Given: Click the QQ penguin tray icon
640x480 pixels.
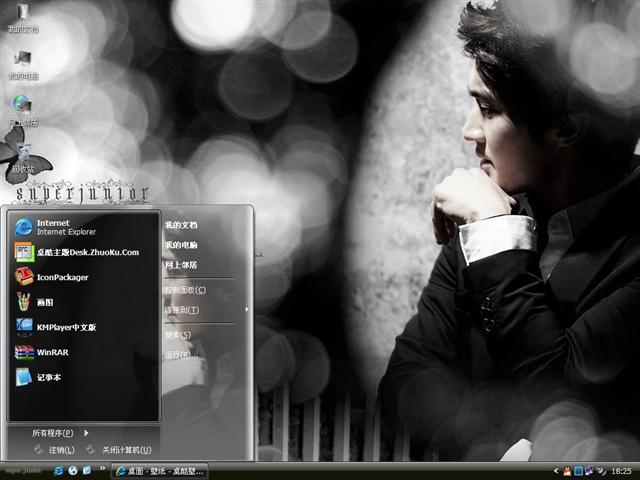Looking at the screenshot, I should pyautogui.click(x=567, y=471).
